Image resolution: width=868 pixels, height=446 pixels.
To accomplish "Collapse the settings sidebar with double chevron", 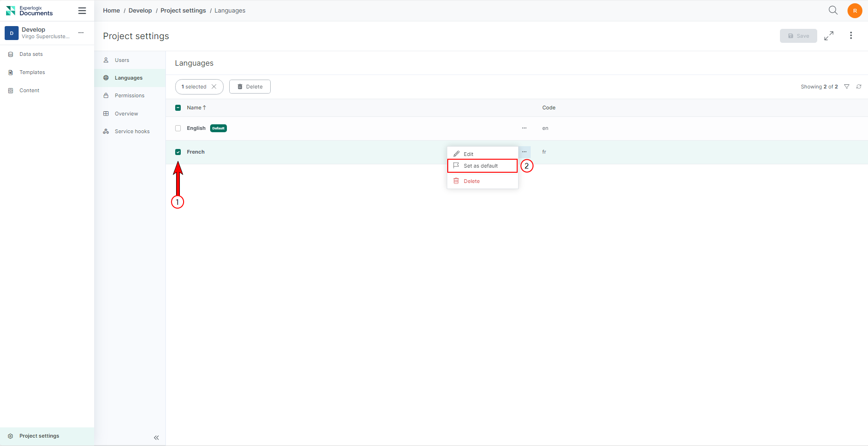I will (156, 438).
